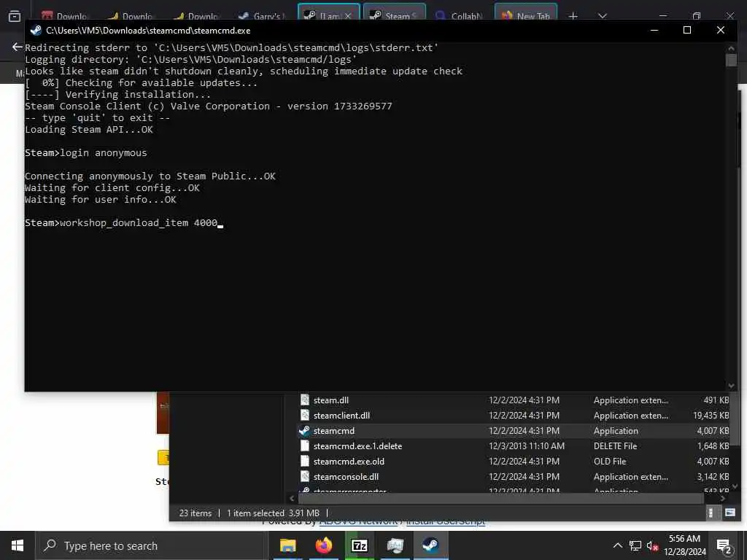Click Explorer horizontal scrollbar left arrow

292,499
